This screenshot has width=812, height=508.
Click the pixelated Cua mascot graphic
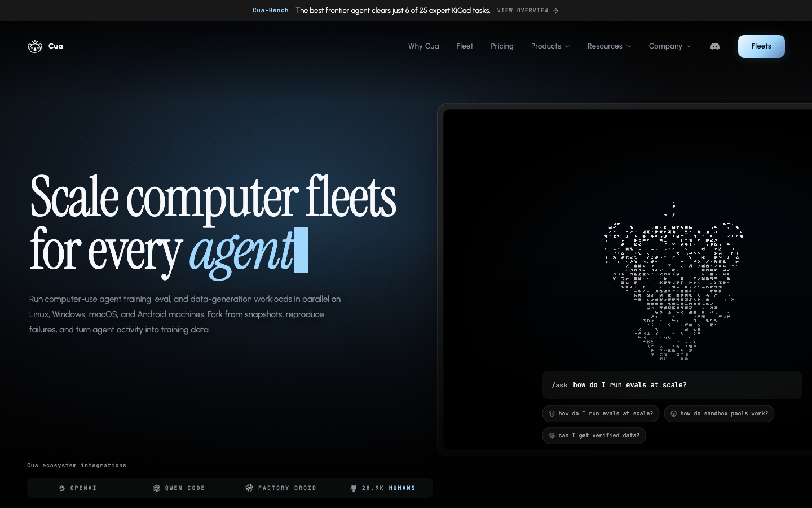(672, 281)
